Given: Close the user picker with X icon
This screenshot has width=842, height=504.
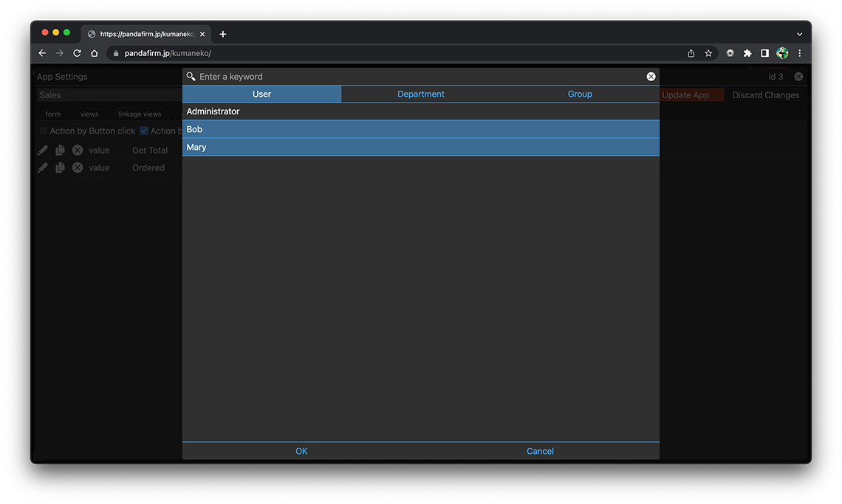Looking at the screenshot, I should click(x=651, y=77).
